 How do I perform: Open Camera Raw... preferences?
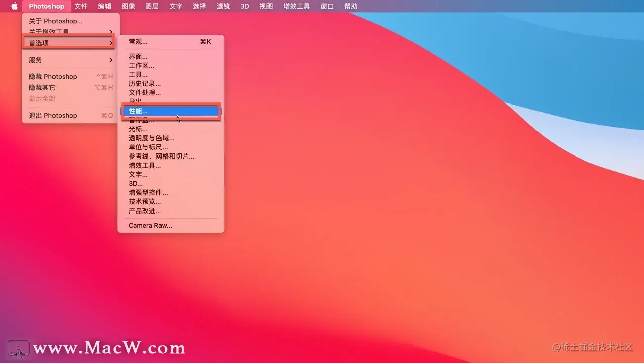171,225
